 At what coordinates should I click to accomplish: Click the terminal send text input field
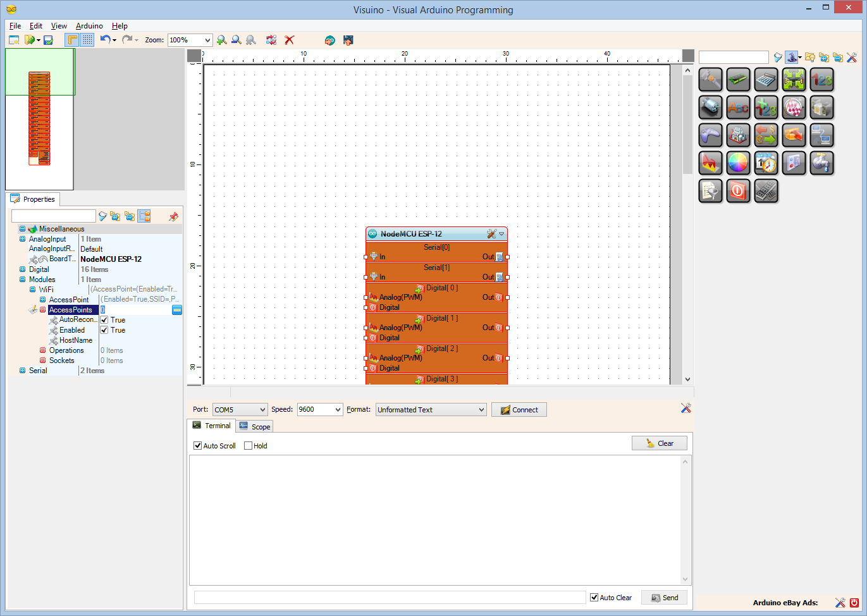coord(390,598)
